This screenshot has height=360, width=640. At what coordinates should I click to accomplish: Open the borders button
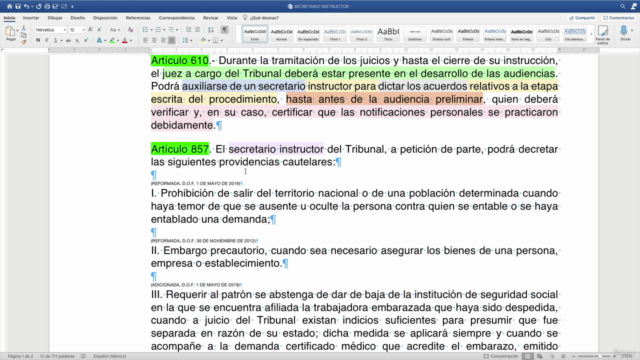(x=216, y=40)
